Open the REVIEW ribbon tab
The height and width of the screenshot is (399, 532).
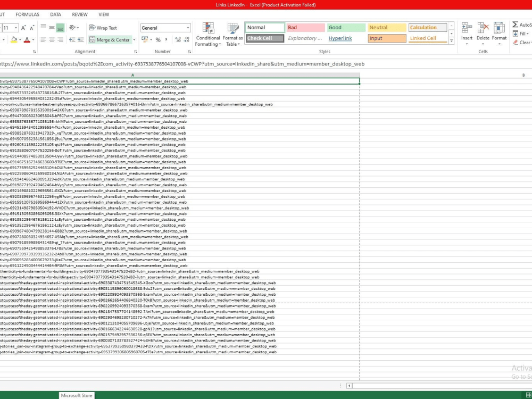80,14
